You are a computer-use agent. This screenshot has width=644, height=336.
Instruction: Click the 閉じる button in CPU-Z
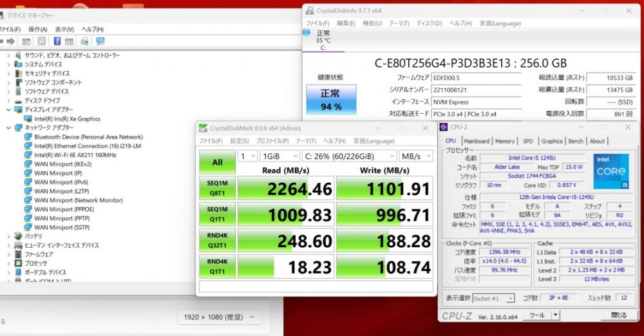(618, 315)
